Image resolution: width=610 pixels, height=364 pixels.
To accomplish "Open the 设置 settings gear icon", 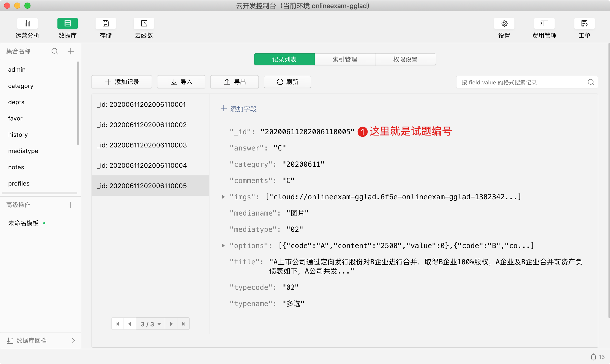I will 504,24.
